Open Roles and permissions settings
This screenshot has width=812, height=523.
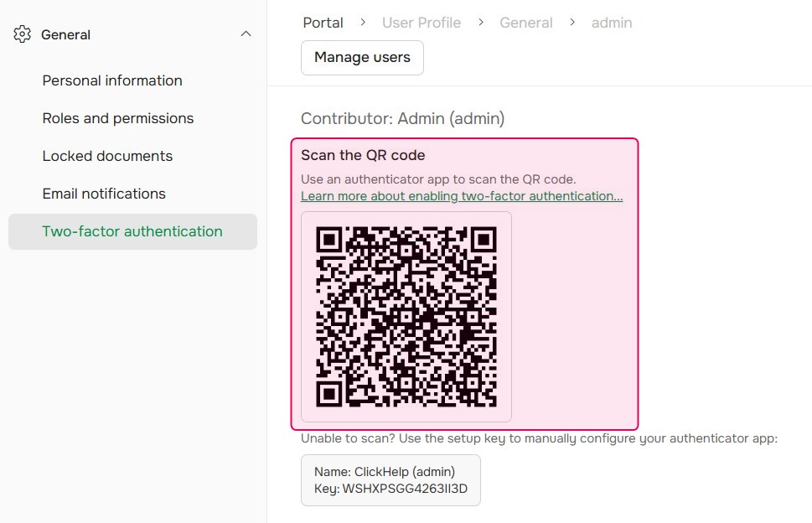(117, 118)
